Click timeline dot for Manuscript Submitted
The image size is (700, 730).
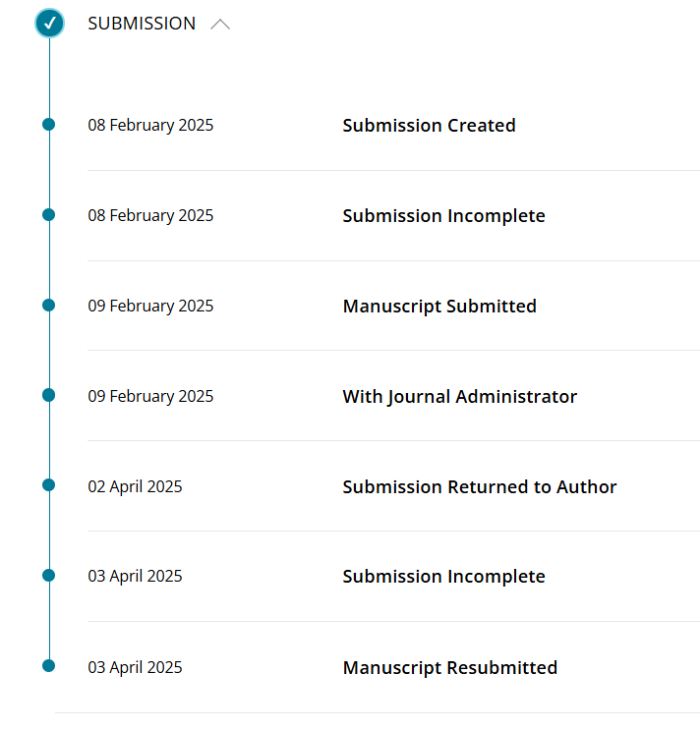tap(48, 305)
